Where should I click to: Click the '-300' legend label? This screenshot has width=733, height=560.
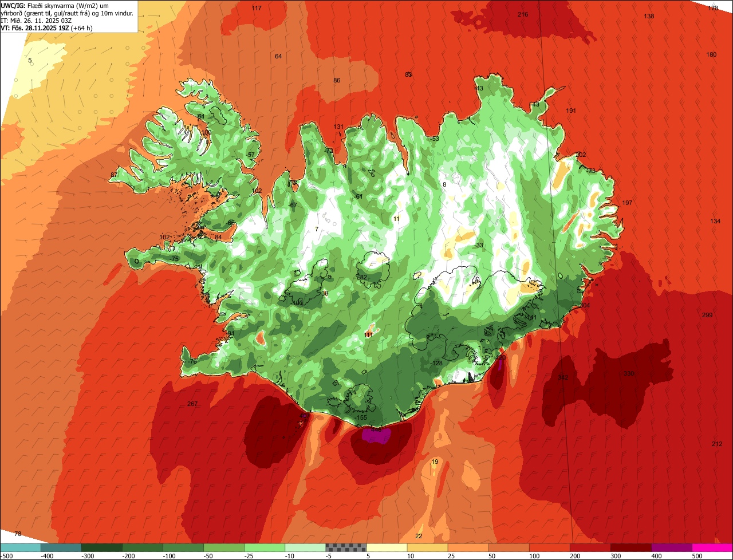(x=88, y=556)
